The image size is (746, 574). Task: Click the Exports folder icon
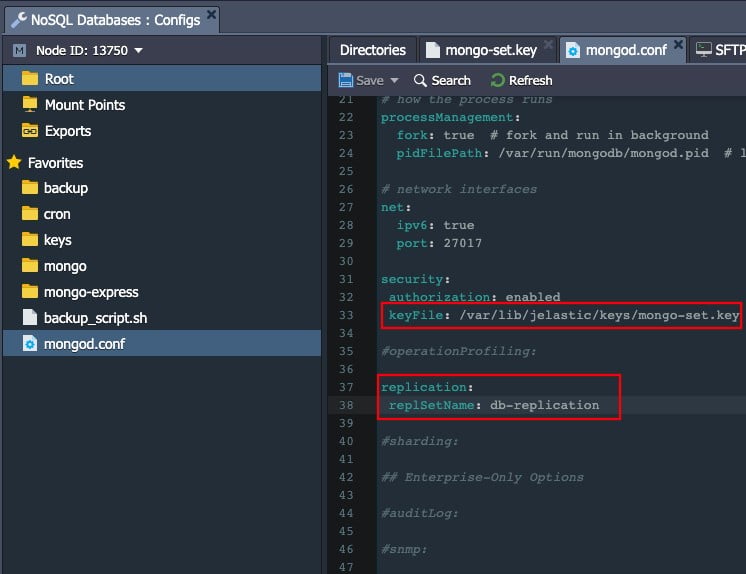pyautogui.click(x=30, y=130)
